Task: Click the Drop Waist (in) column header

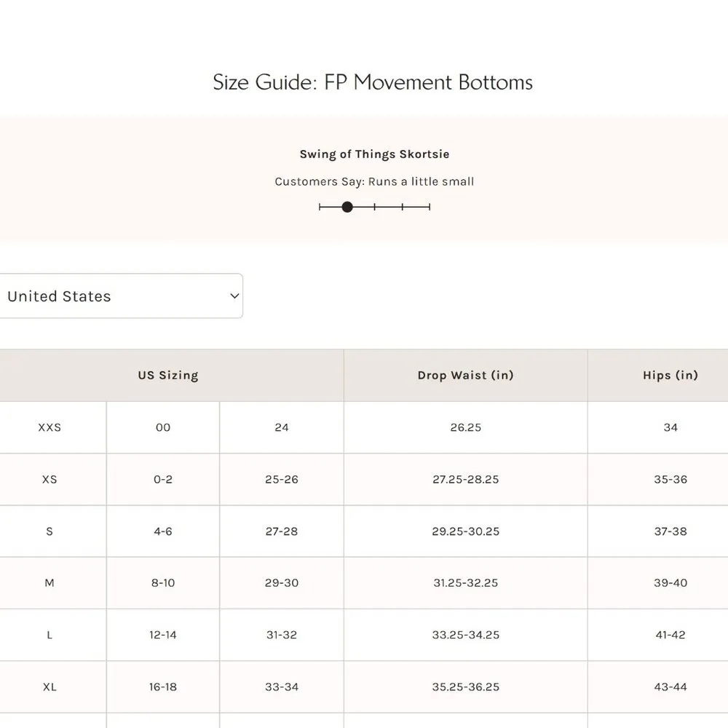Action: 465,376
